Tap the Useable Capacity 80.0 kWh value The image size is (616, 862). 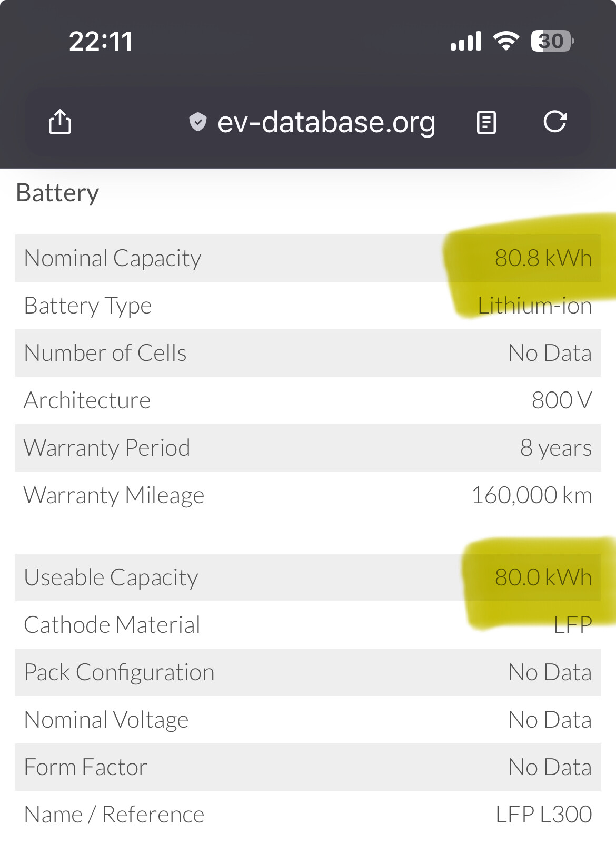coord(543,577)
